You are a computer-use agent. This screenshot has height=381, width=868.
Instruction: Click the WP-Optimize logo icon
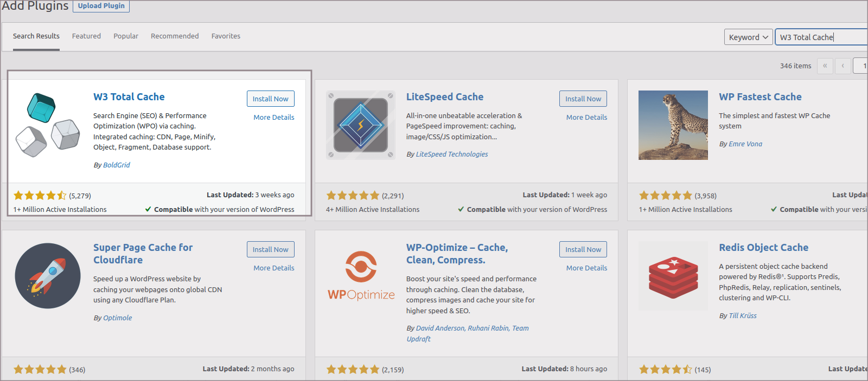coord(360,276)
